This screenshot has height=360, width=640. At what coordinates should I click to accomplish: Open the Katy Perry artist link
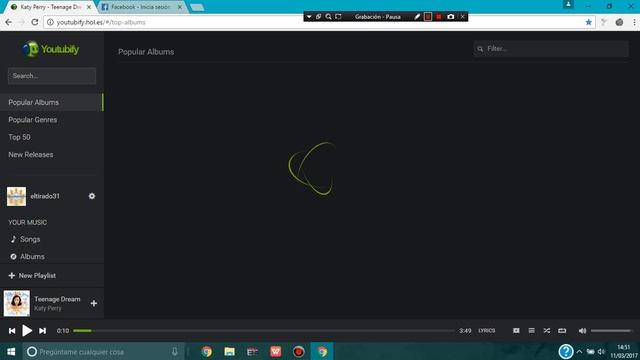click(48, 308)
